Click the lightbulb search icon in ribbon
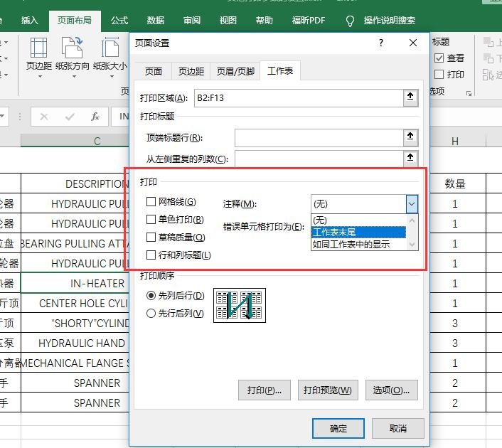Image resolution: width=502 pixels, height=448 pixels. click(x=350, y=21)
